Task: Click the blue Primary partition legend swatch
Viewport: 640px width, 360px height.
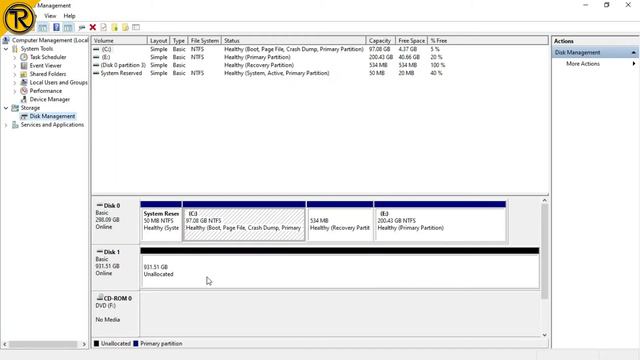Action: [136, 344]
